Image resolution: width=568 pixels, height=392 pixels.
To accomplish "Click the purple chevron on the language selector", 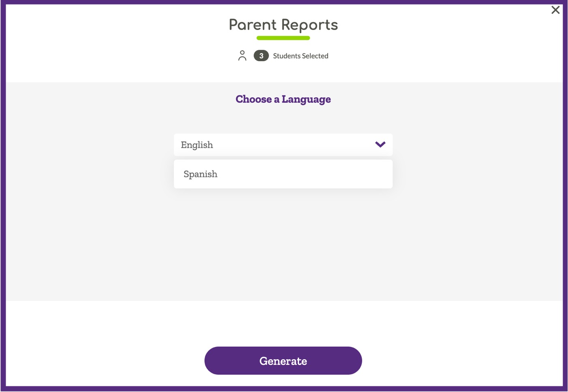I will (380, 145).
